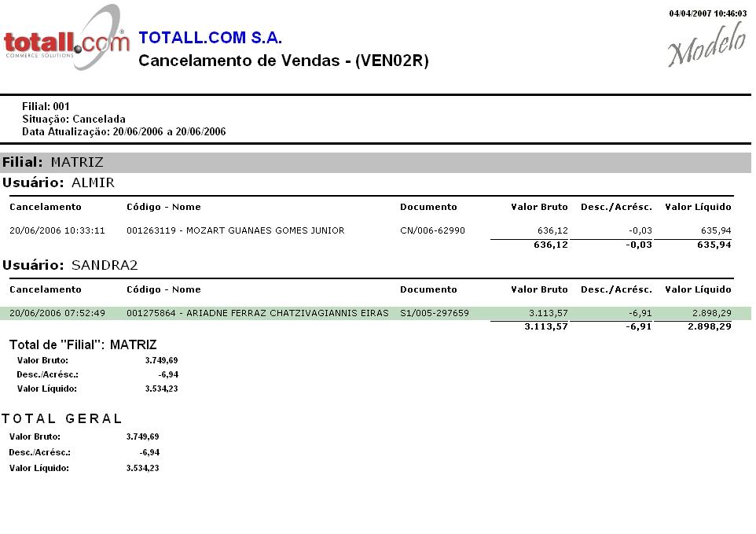756x534 pixels.
Task: Click the totall.com logo
Action: coord(67,38)
